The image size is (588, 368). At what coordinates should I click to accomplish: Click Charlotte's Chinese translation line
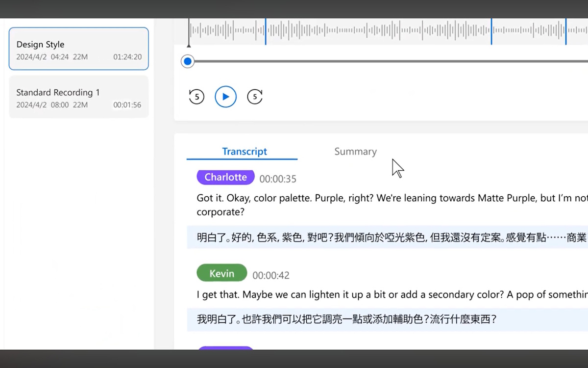click(387, 237)
